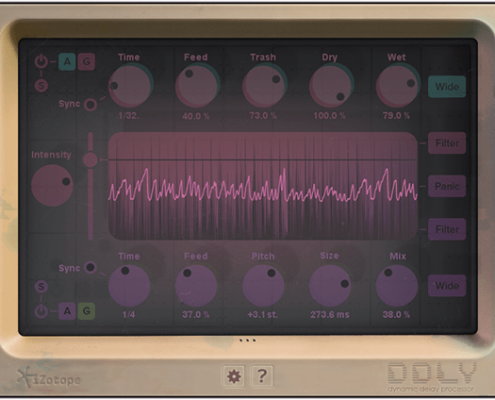The image size is (495, 400).
Task: Click the Dry knob
Action: (330, 86)
